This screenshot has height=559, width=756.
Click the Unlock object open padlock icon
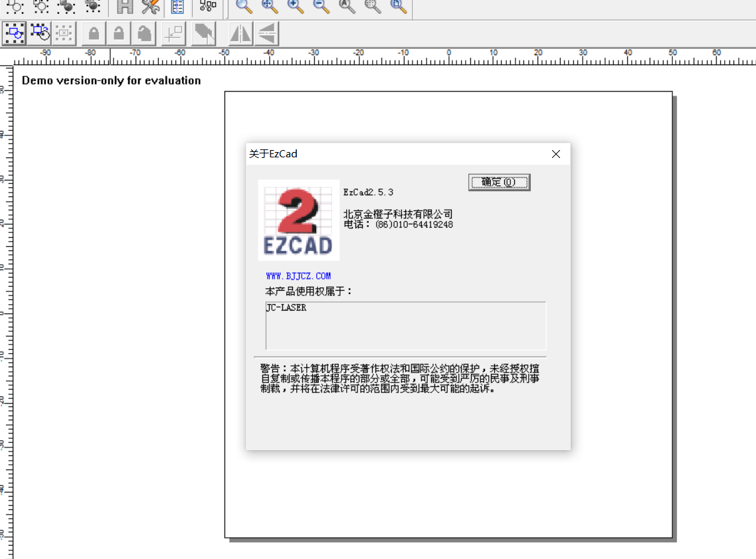(119, 34)
